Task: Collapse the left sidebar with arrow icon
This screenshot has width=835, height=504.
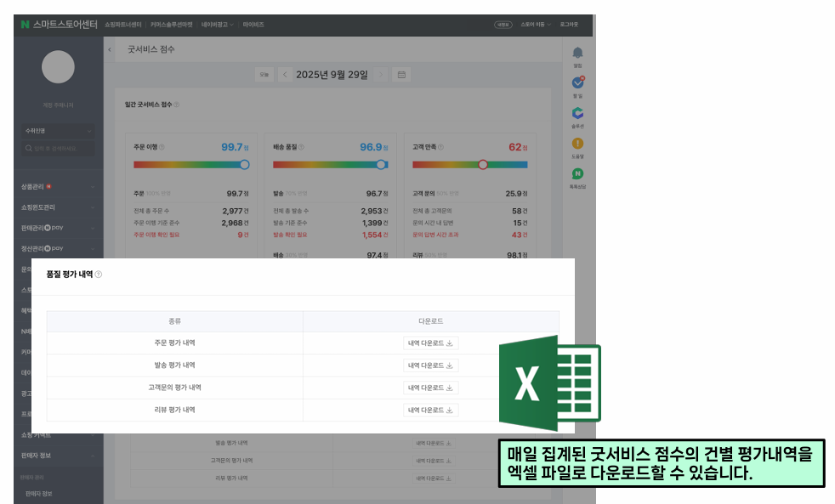Action: coord(110,50)
